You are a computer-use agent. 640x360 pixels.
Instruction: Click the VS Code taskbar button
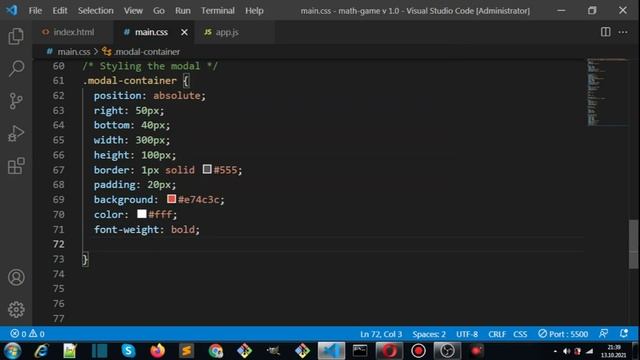(x=331, y=351)
